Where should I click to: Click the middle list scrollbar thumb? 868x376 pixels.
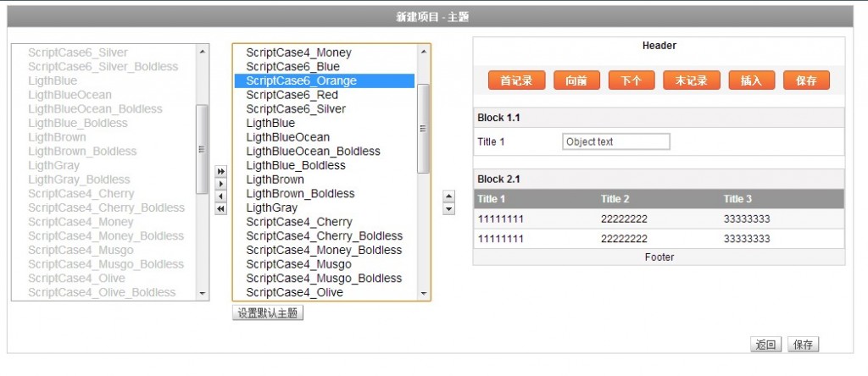(x=424, y=128)
